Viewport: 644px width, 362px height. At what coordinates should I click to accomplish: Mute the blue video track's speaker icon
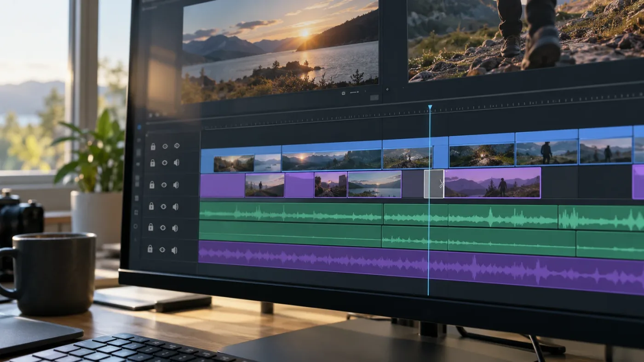tap(176, 162)
